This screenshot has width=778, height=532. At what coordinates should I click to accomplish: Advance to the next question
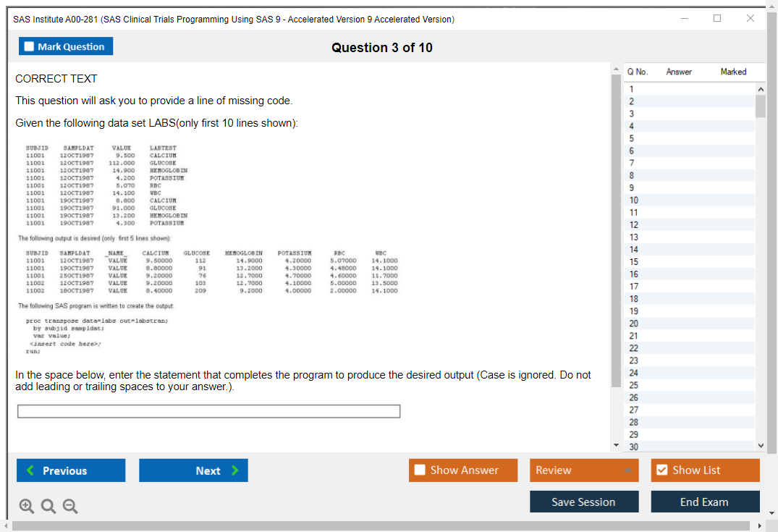[193, 470]
